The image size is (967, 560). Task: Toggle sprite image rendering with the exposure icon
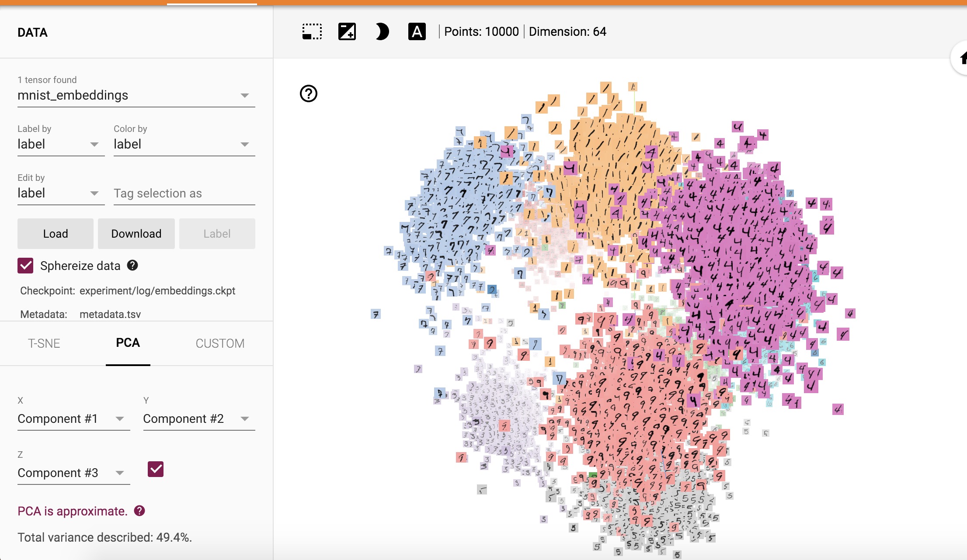click(x=347, y=31)
